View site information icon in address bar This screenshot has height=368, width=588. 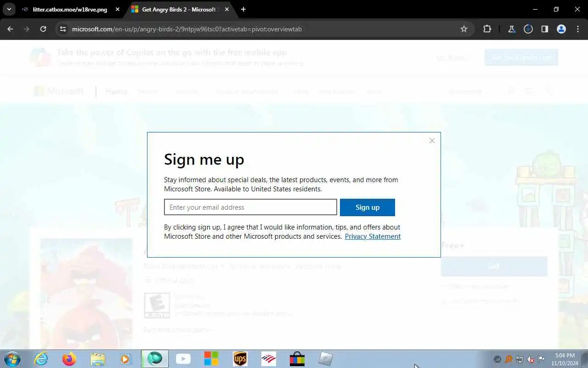[x=63, y=29]
